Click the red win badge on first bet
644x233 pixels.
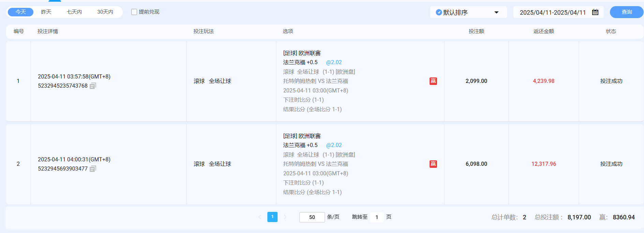coord(433,81)
